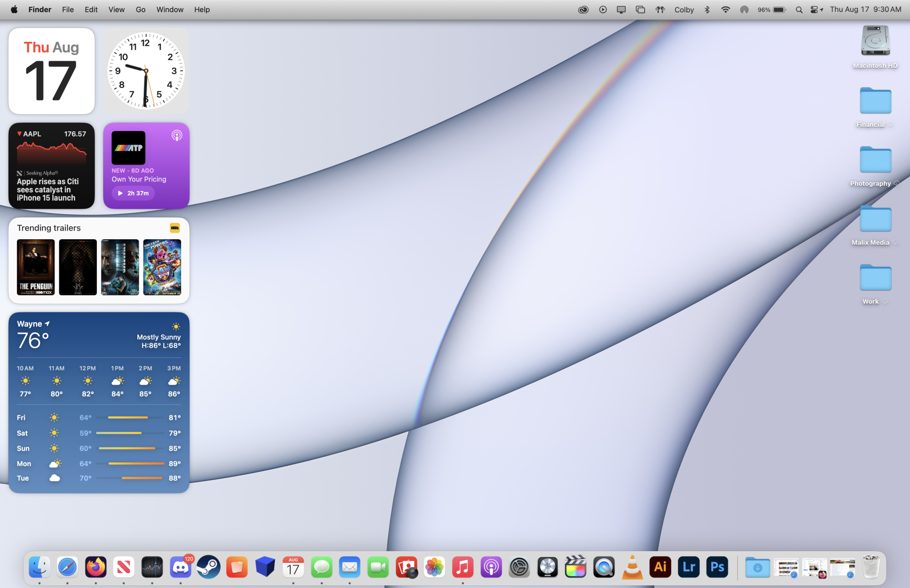910x588 pixels.
Task: Click The Penguin trending trailer thumbnail
Action: pyautogui.click(x=35, y=267)
